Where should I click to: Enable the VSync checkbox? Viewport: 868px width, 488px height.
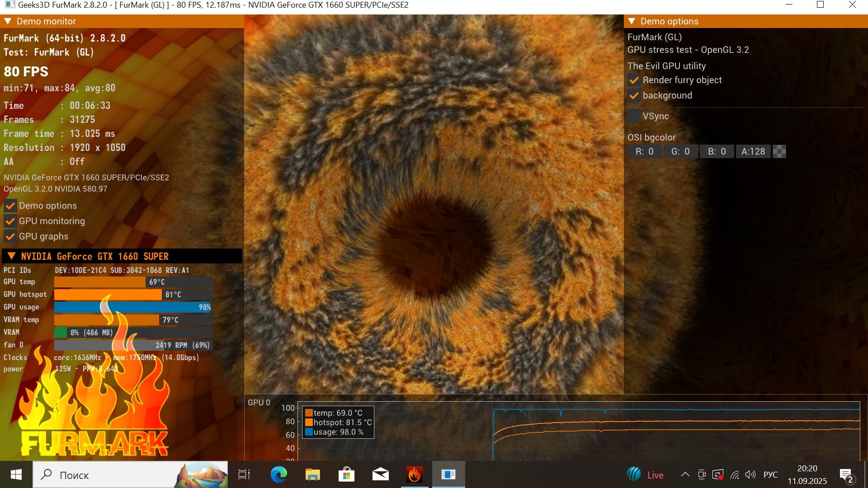(634, 116)
